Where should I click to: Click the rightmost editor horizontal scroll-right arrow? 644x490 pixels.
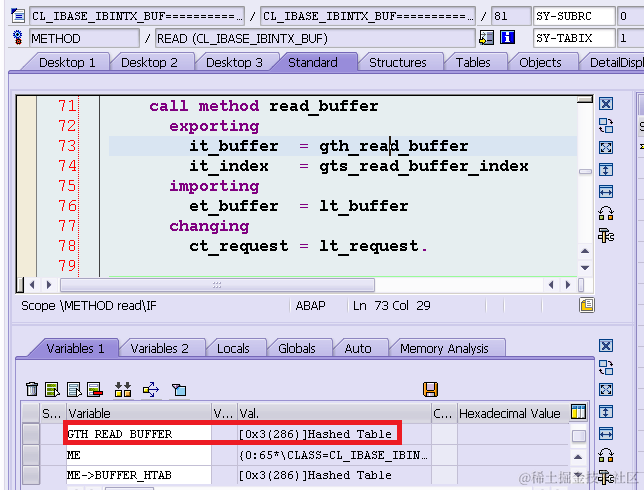[x=568, y=285]
